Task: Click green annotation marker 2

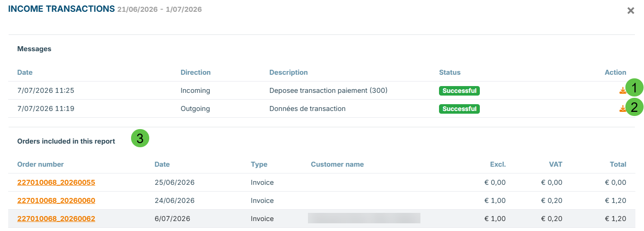Action: pyautogui.click(x=634, y=107)
